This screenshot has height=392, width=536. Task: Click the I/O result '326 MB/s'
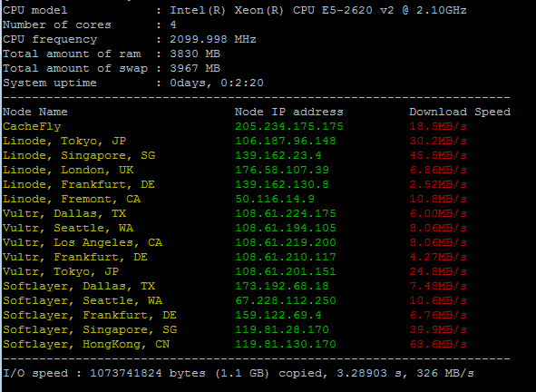pyautogui.click(x=445, y=374)
